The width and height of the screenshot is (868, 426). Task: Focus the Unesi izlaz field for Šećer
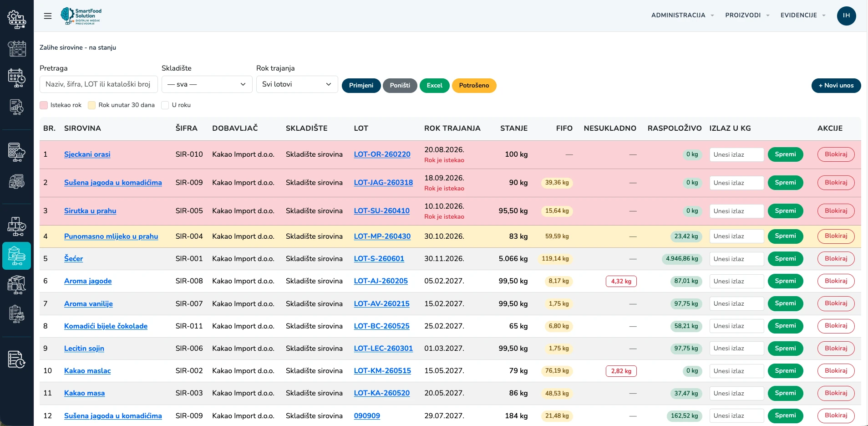coord(736,259)
